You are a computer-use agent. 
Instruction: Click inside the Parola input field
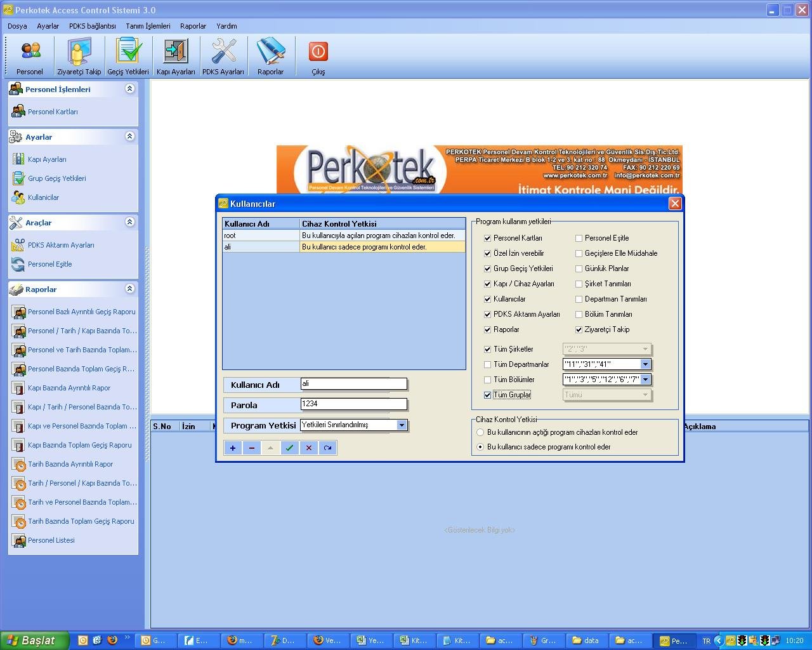pos(353,404)
